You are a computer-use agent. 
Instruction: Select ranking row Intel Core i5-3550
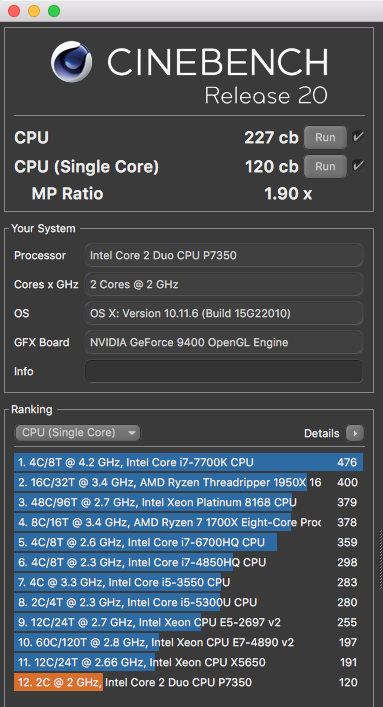coord(189,582)
